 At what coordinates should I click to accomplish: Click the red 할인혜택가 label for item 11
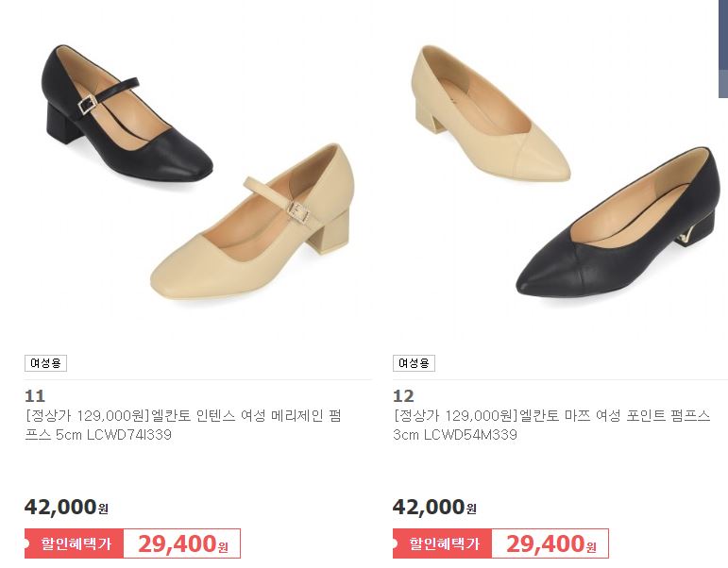tap(75, 543)
